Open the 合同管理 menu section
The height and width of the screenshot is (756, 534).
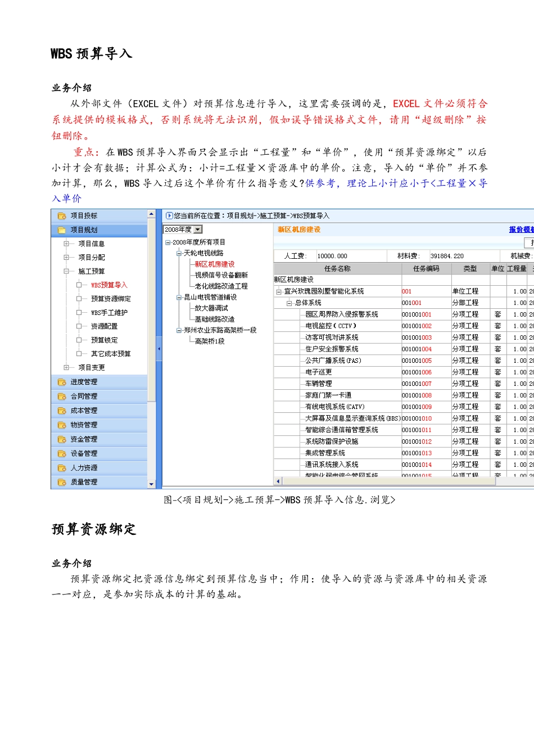point(99,397)
